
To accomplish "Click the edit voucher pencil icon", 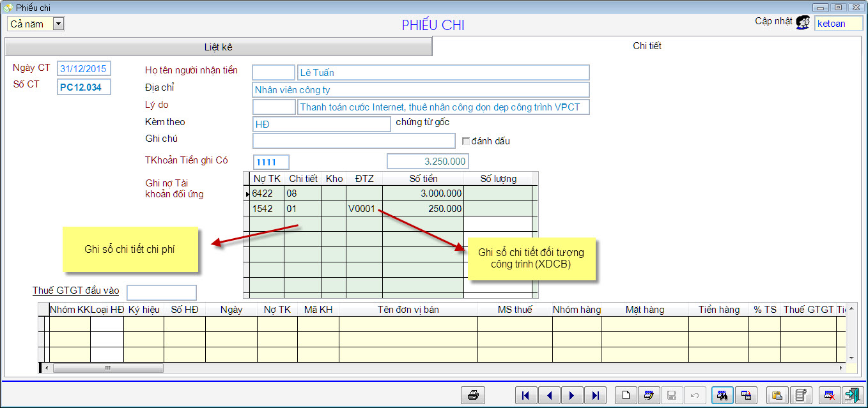I will coord(649,395).
